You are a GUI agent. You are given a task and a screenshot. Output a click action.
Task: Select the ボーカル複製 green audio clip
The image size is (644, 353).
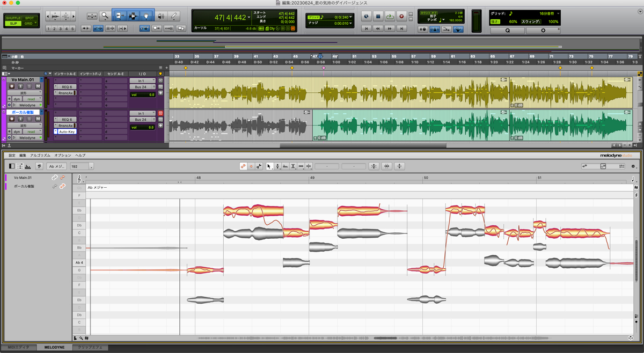(411, 126)
